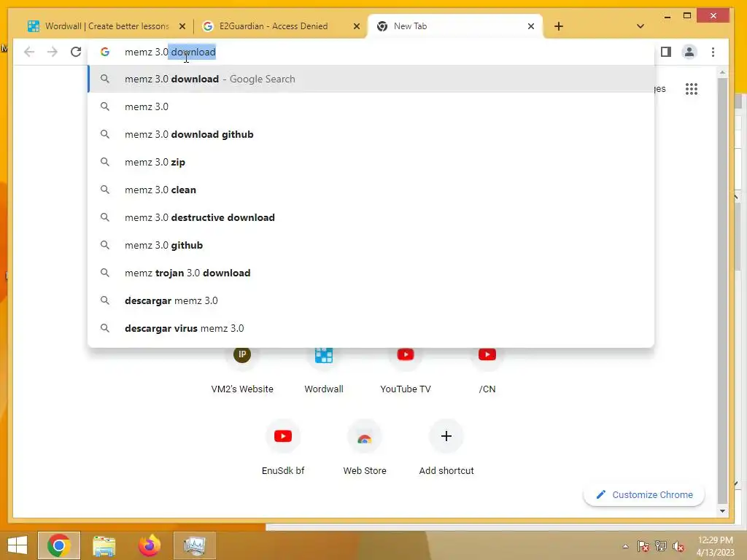Click the page scrollbar up arrow
Screen dimensions: 747x560
pos(722,73)
